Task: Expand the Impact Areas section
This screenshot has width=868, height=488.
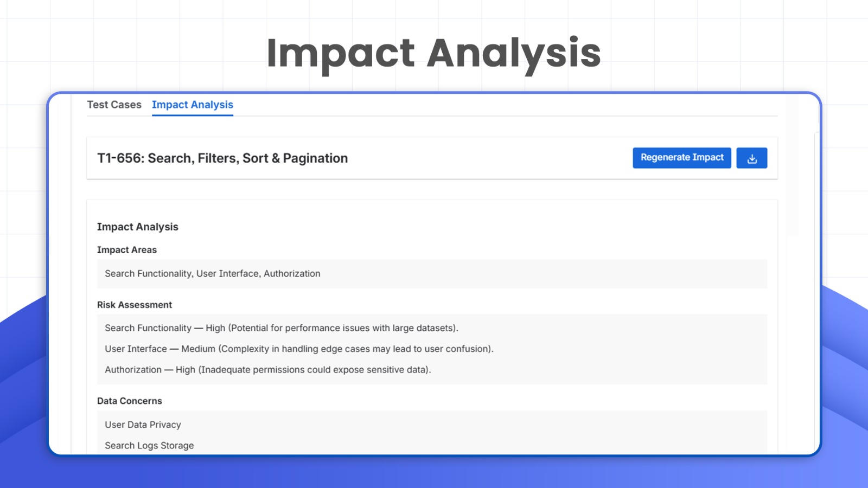Action: tap(127, 250)
